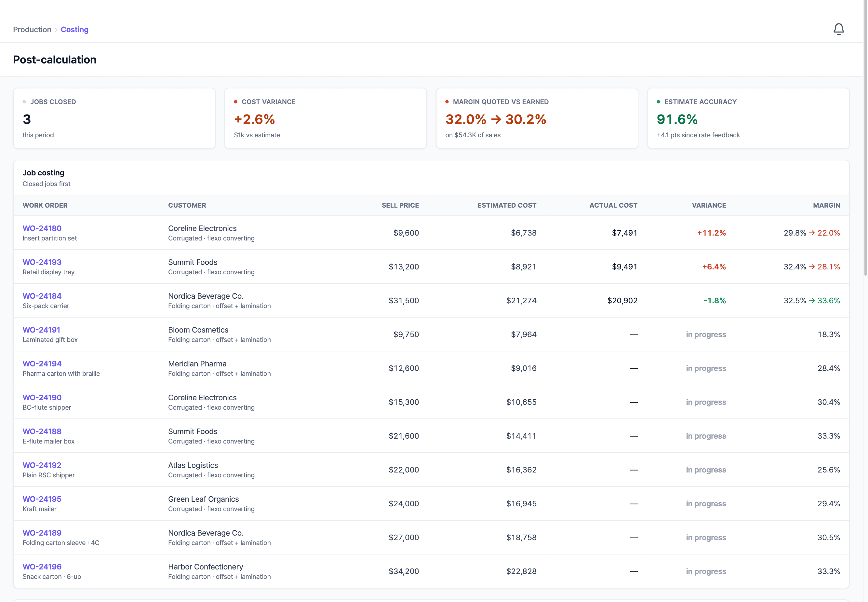Click the Cost Variance value +2.6%
The image size is (868, 602).
pyautogui.click(x=254, y=119)
